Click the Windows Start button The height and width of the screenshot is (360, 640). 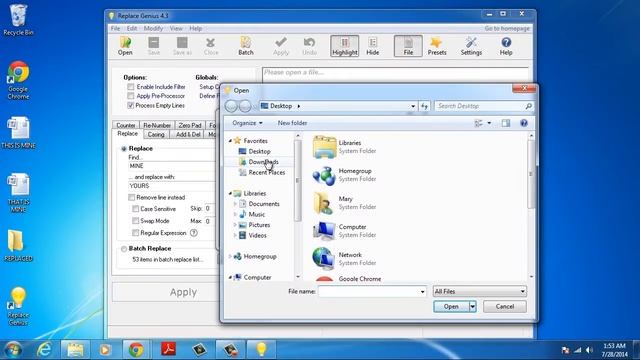pos(13,350)
